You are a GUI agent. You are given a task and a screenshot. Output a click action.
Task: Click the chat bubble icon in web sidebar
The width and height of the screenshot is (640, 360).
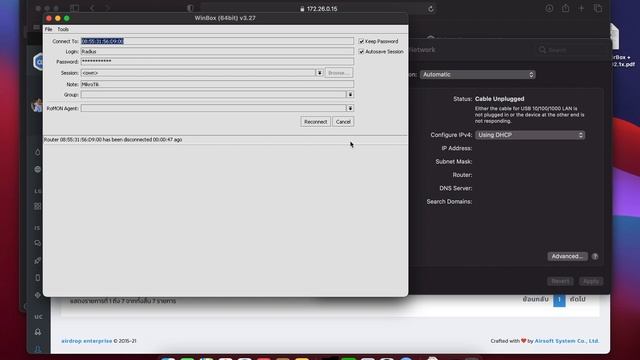tap(38, 243)
